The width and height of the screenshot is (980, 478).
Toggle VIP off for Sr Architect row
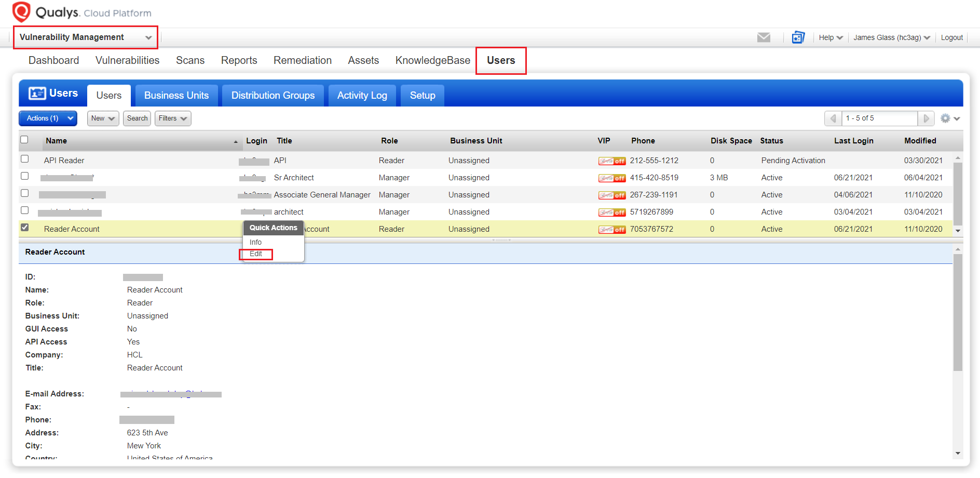pyautogui.click(x=612, y=178)
